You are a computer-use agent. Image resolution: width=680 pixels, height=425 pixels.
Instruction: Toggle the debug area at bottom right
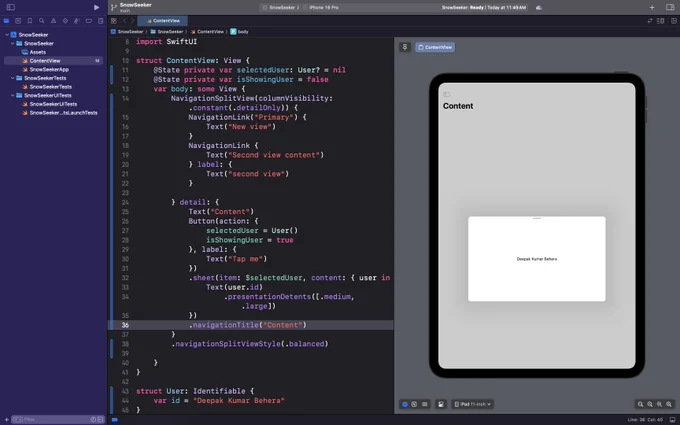[673, 419]
